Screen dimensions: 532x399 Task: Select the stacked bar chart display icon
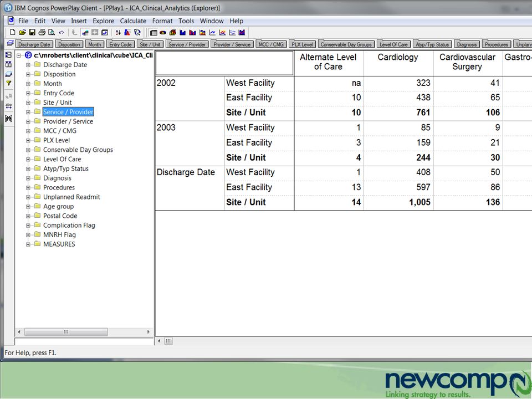[x=203, y=33]
